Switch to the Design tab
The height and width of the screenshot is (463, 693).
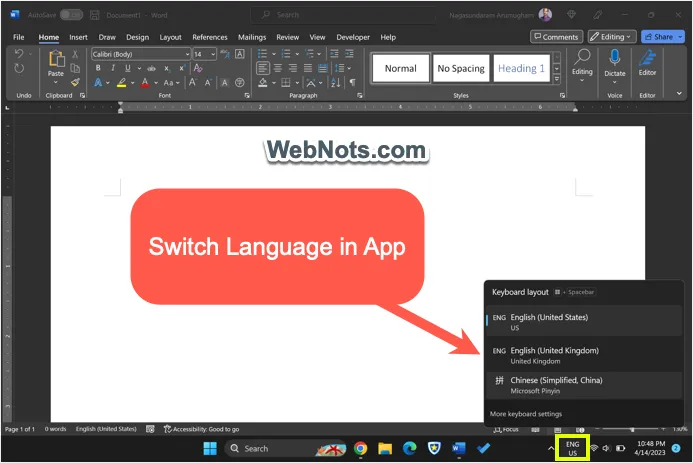137,37
